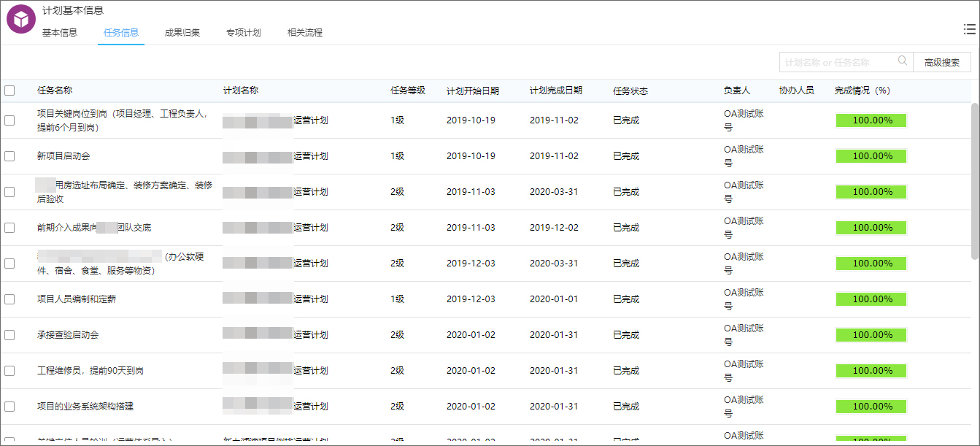Viewport: 980px width, 446px height.
Task: Open the 前期介入成果 team handover task
Action: pyautogui.click(x=94, y=228)
